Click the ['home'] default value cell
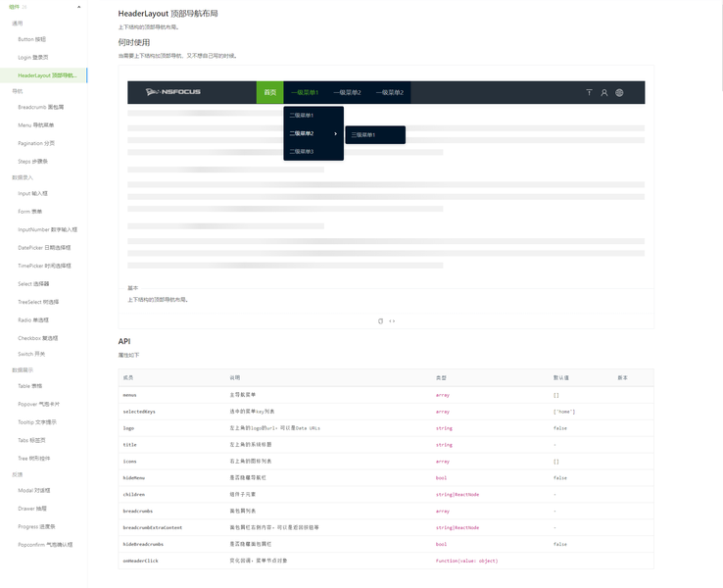This screenshot has width=723, height=588. click(581, 412)
